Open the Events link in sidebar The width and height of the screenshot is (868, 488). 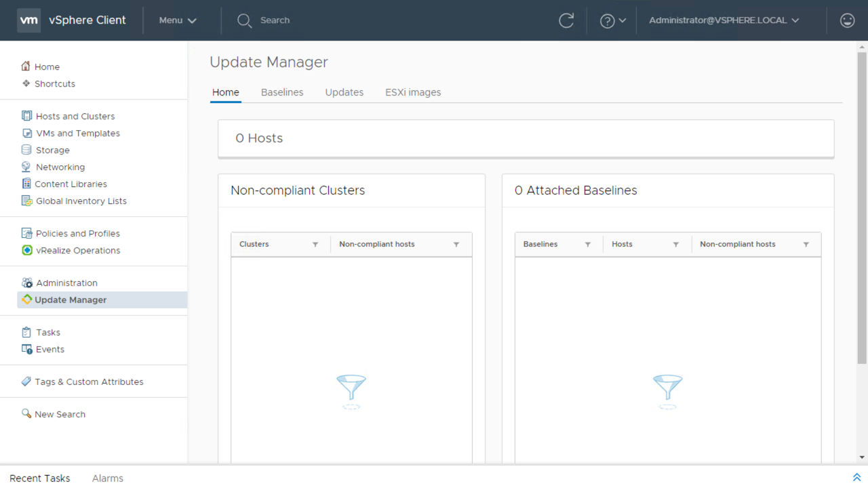pos(50,349)
